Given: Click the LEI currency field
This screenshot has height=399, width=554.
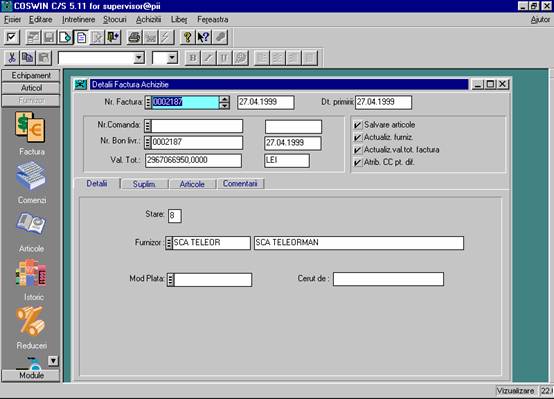Looking at the screenshot, I should (287, 160).
